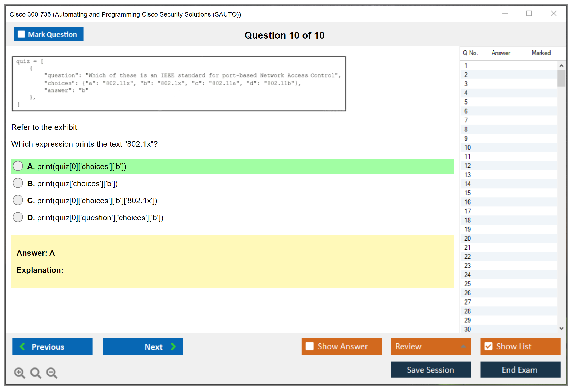
Task: Jump to question 15 in list
Action: (467, 193)
